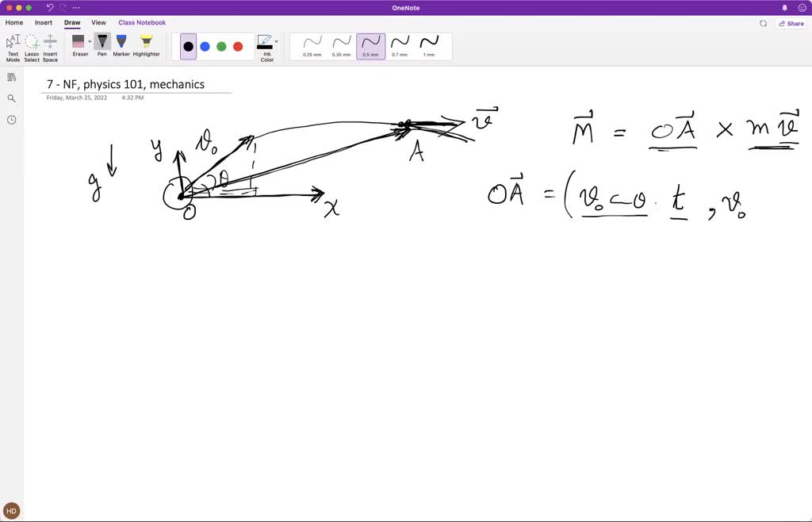This screenshot has width=812, height=522.
Task: Open recent notes via clock icon
Action: pyautogui.click(x=11, y=119)
